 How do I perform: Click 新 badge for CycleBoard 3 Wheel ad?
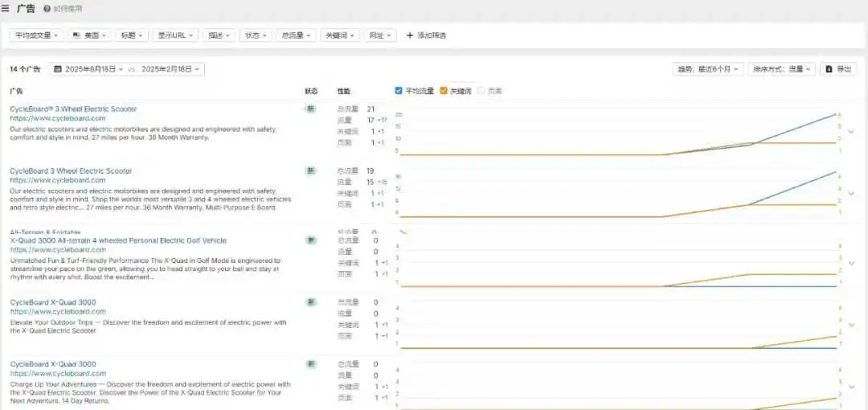pos(311,170)
